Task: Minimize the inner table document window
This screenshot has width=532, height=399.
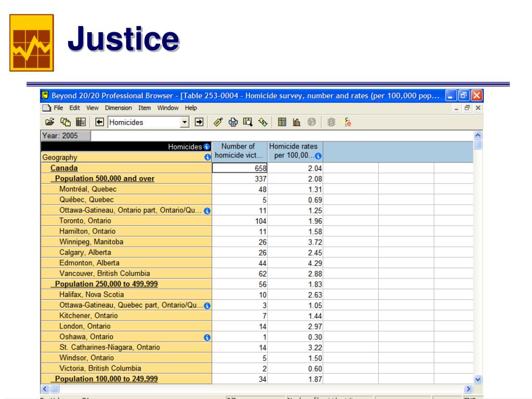Action: 456,108
